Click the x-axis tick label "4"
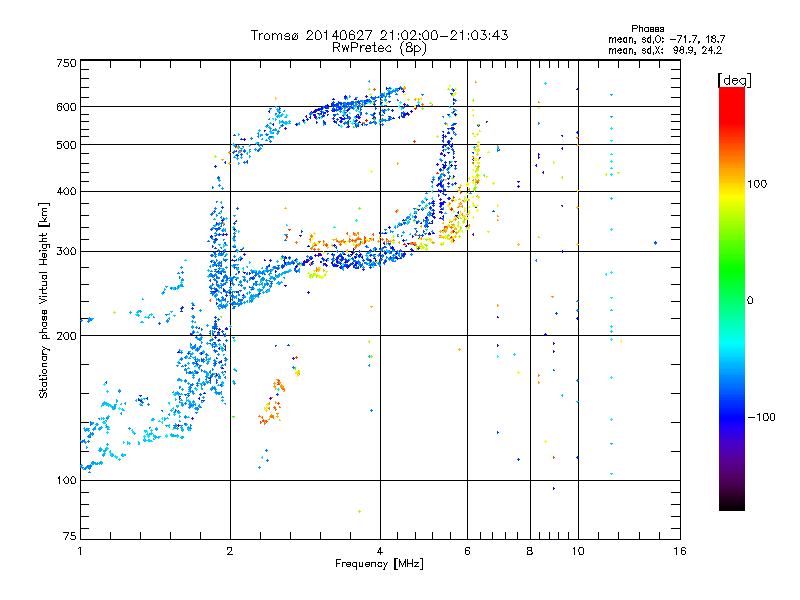800x600 pixels. pos(380,551)
